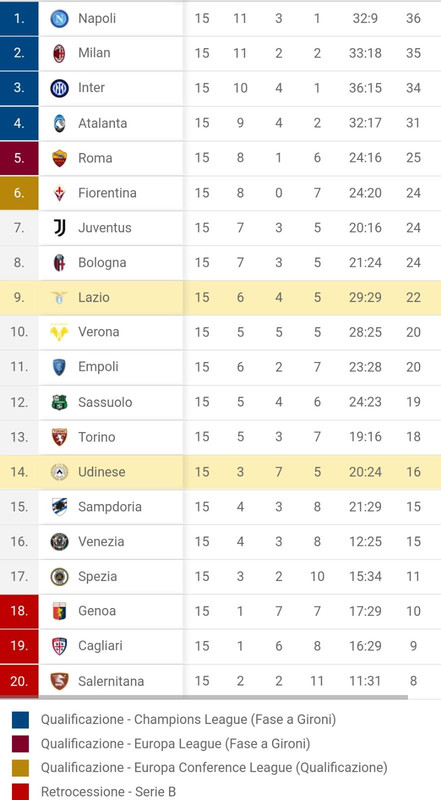This screenshot has width=441, height=800.
Task: Open the Sassuolo team page link
Action: click(x=105, y=402)
